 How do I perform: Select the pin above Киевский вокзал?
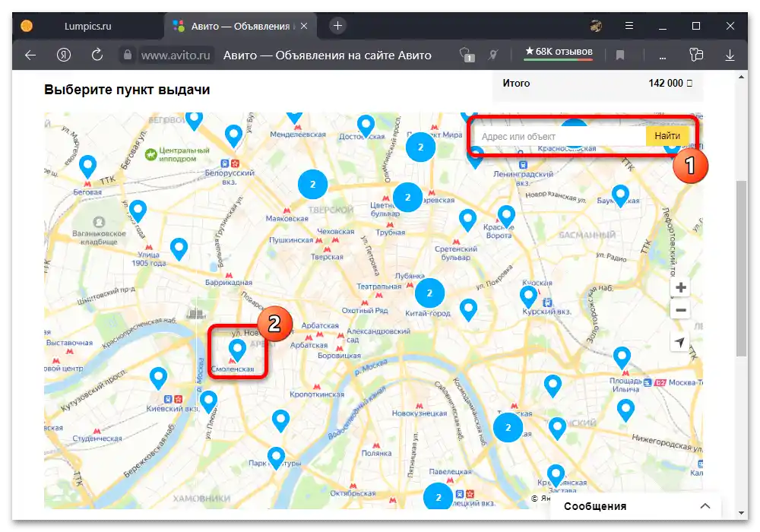click(x=158, y=378)
